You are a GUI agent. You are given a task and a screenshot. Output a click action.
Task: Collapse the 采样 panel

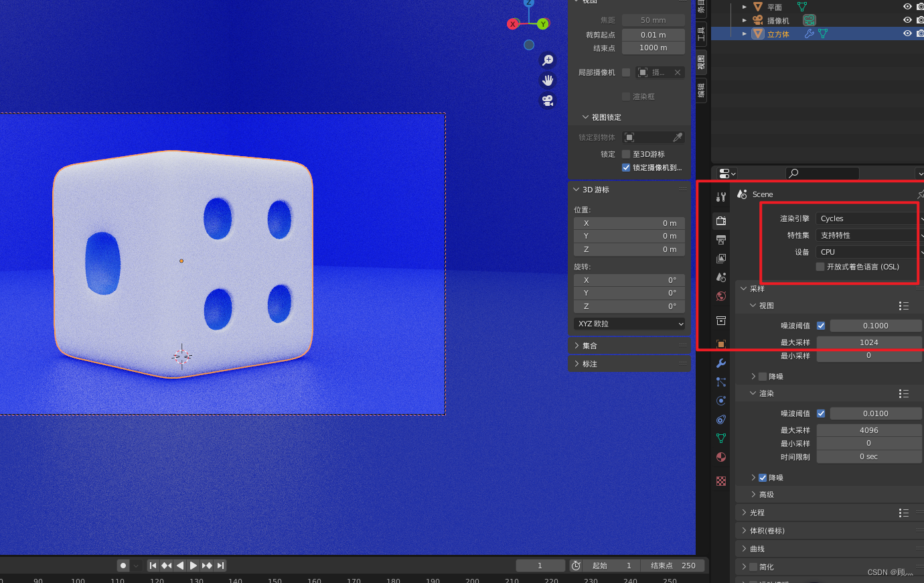click(744, 289)
